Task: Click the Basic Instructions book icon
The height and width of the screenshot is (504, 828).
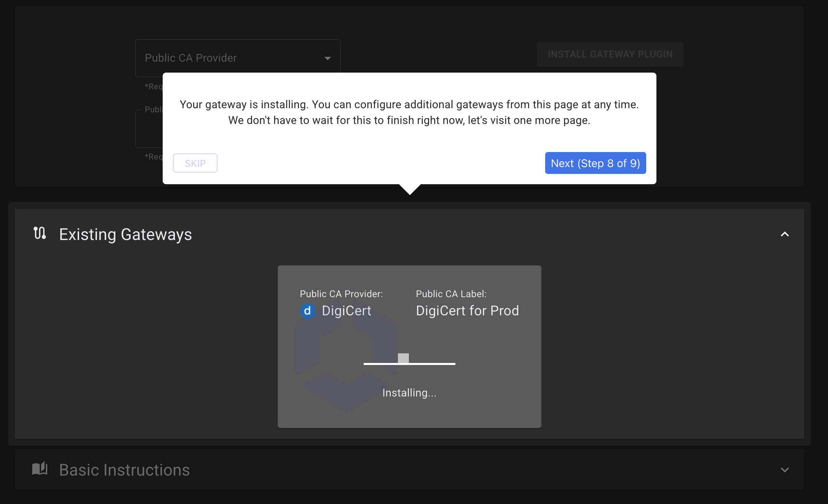Action: pyautogui.click(x=40, y=469)
